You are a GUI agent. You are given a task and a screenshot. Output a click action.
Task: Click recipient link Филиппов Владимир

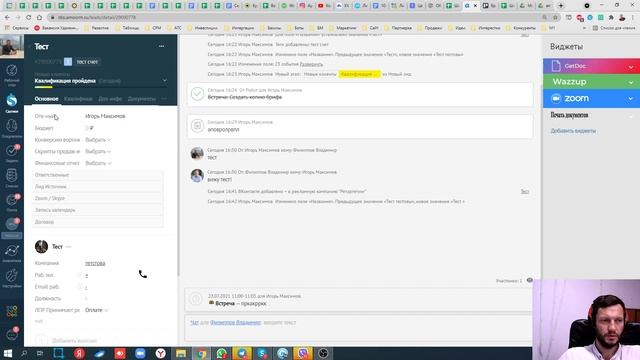(236, 322)
